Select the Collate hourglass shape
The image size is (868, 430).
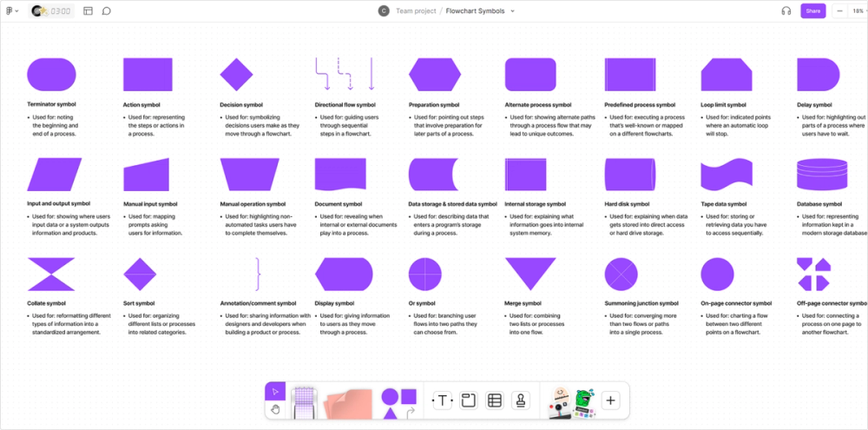(x=51, y=274)
